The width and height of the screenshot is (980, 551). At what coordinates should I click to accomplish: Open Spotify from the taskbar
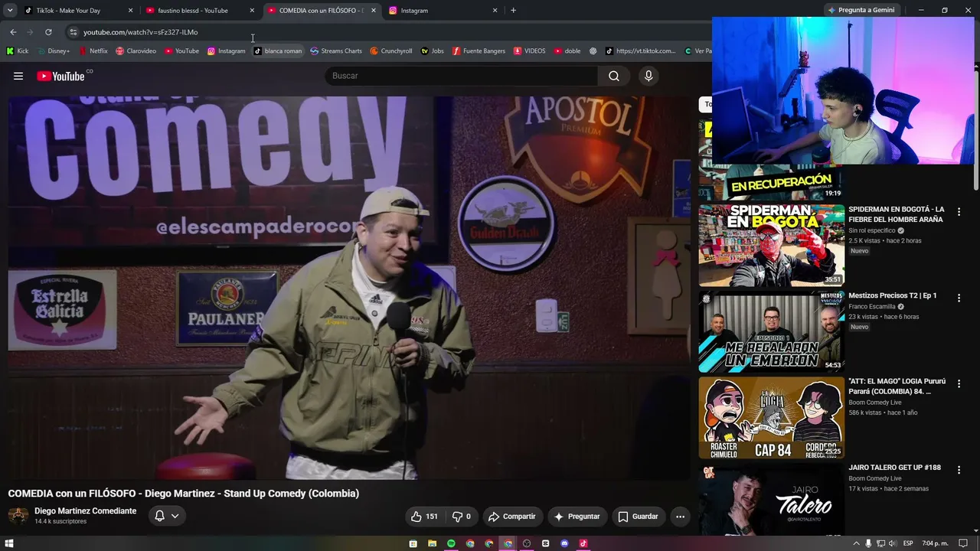451,543
